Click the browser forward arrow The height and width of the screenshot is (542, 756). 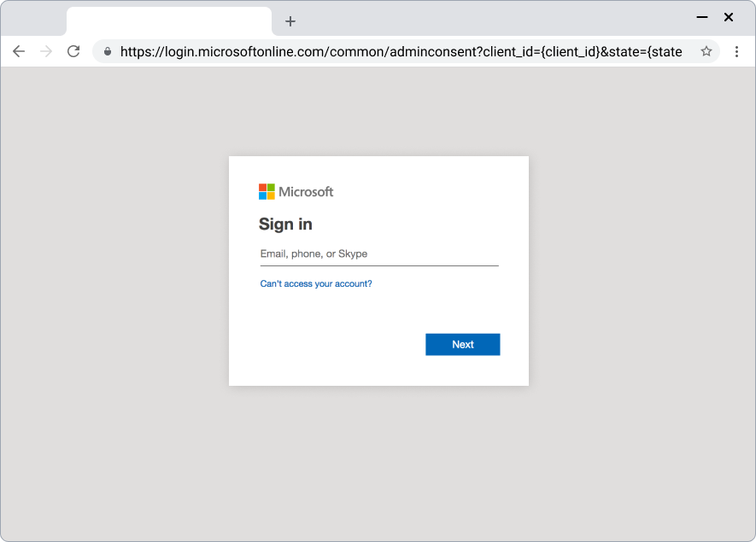tap(46, 51)
